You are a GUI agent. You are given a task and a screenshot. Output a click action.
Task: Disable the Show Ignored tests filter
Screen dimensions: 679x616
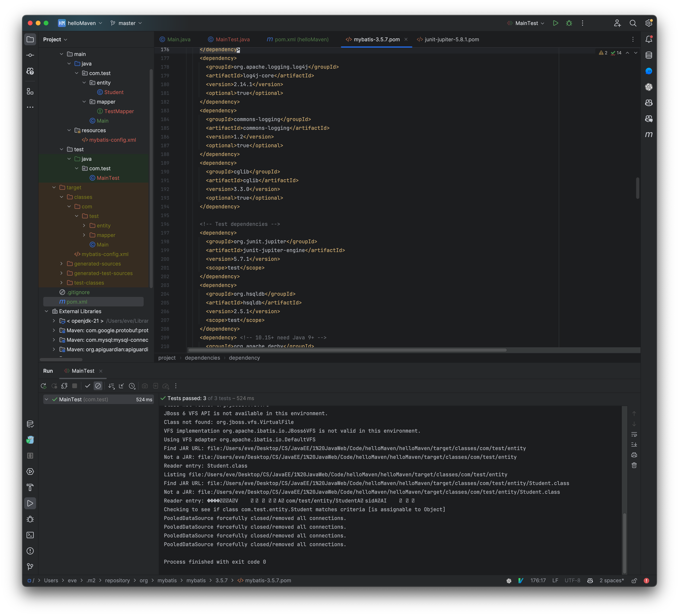coord(98,386)
